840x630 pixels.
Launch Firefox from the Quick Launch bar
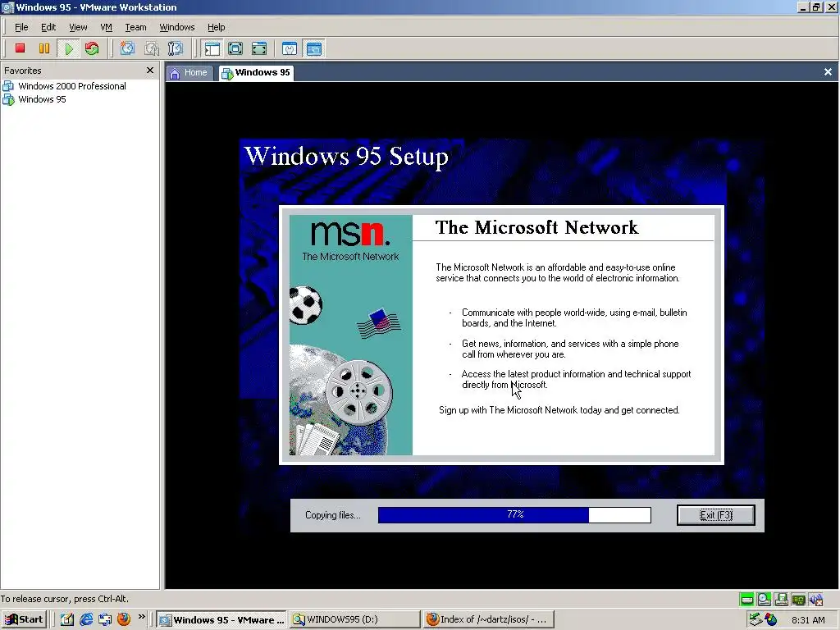tap(124, 619)
